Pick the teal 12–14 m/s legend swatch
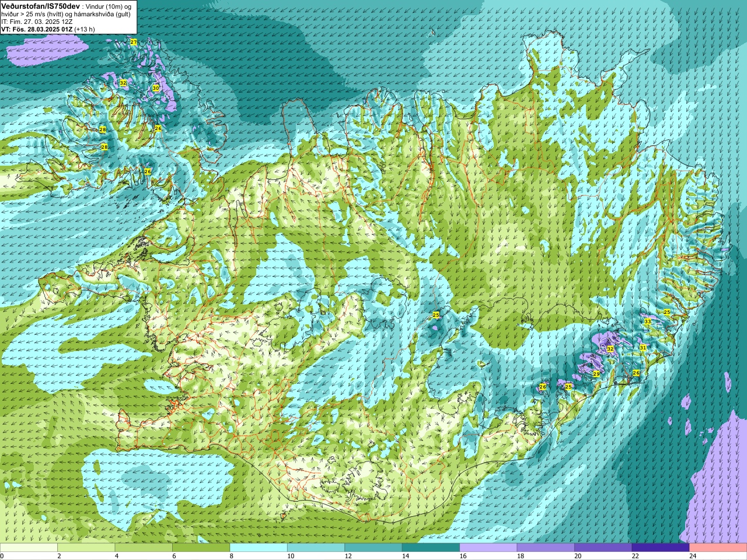Image resolution: width=747 pixels, height=560 pixels. pyautogui.click(x=373, y=548)
